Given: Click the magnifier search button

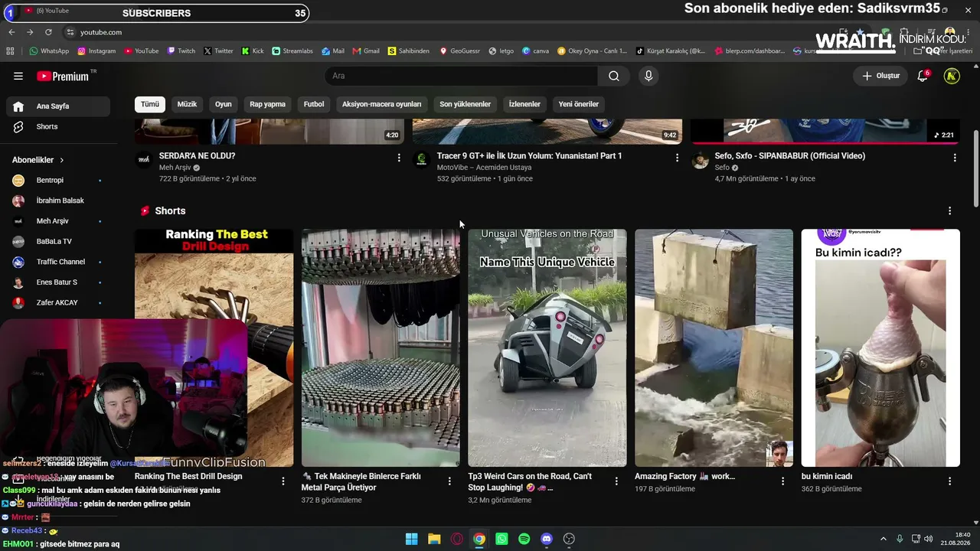Looking at the screenshot, I should pos(614,76).
